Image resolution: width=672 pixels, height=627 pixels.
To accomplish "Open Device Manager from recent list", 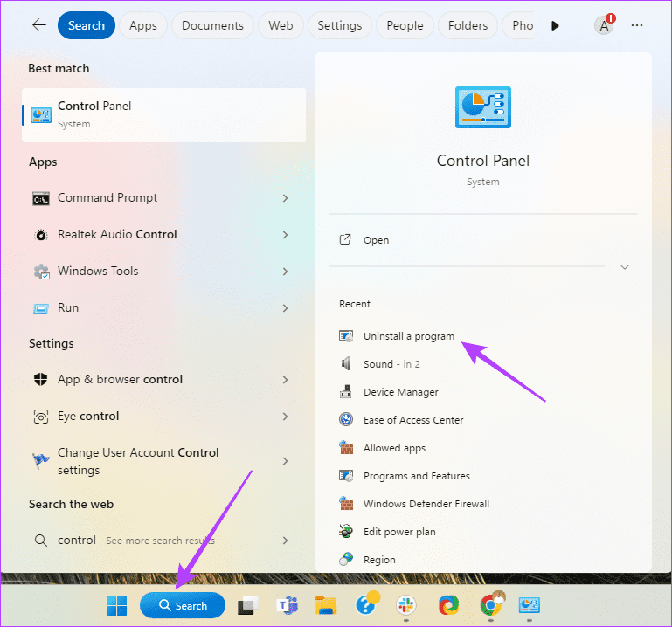I will (400, 392).
